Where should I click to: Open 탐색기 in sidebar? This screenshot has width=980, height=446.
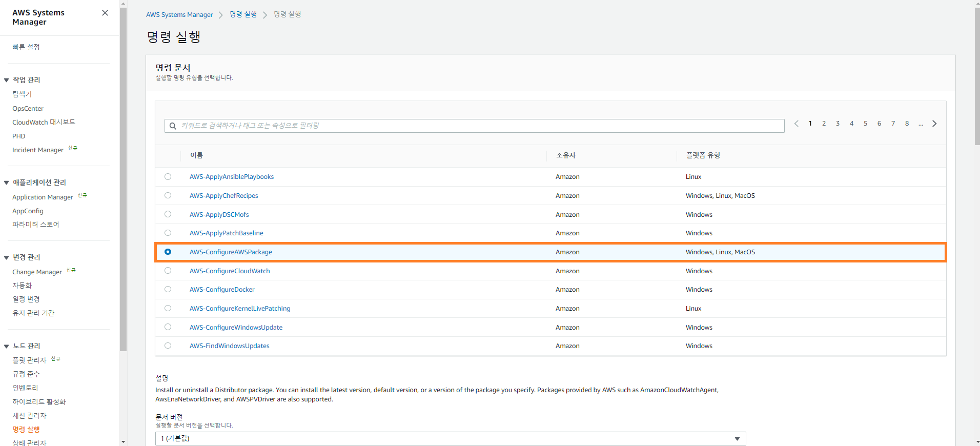tap(22, 94)
